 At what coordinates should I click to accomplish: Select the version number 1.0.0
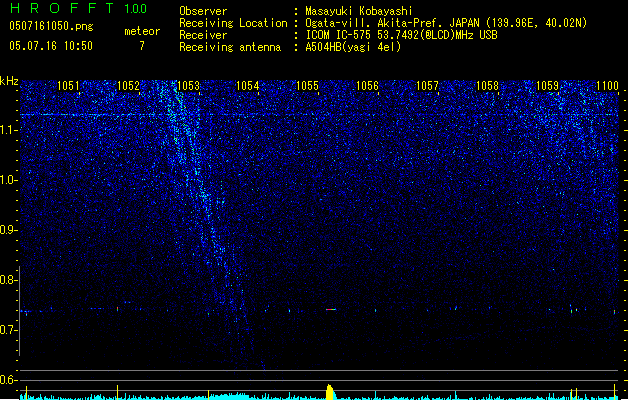136,9
